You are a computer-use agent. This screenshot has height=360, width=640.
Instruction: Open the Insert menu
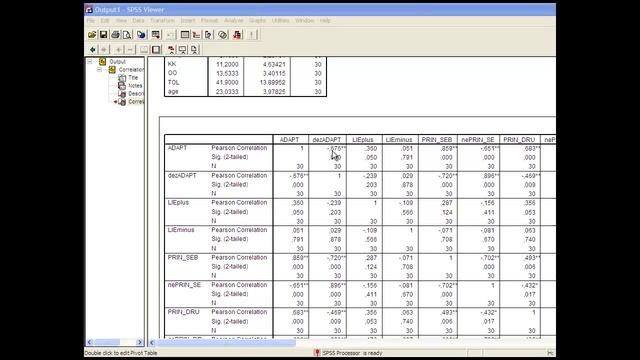pyautogui.click(x=188, y=20)
